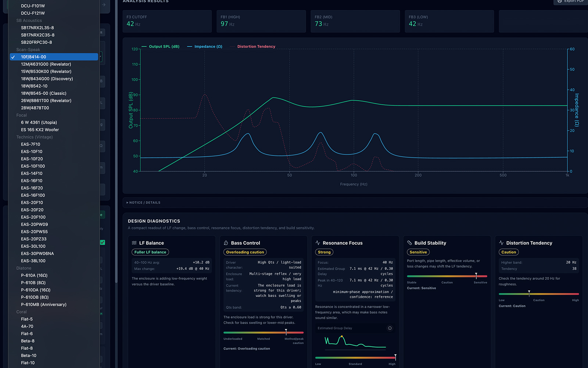Viewport: 588px width, 368px height.
Task: Select the Coral Beta-8 driver
Action: 54,341
